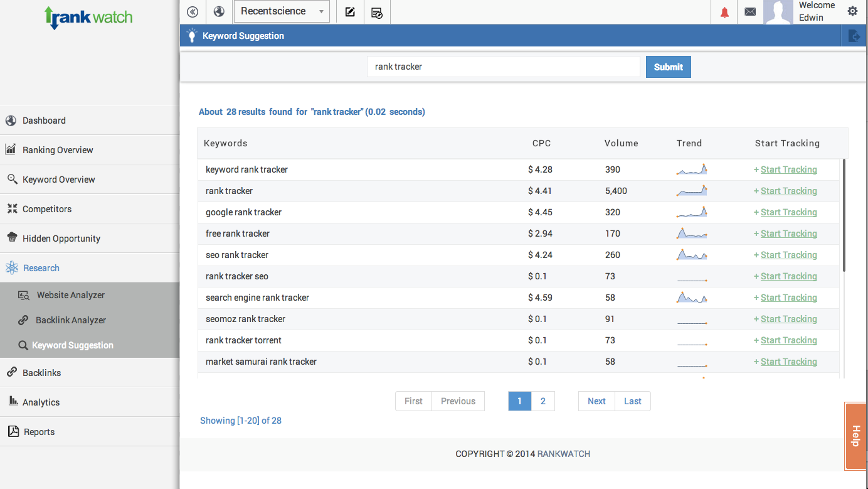Click the Keywords column header
The width and height of the screenshot is (868, 489).
[x=225, y=143]
